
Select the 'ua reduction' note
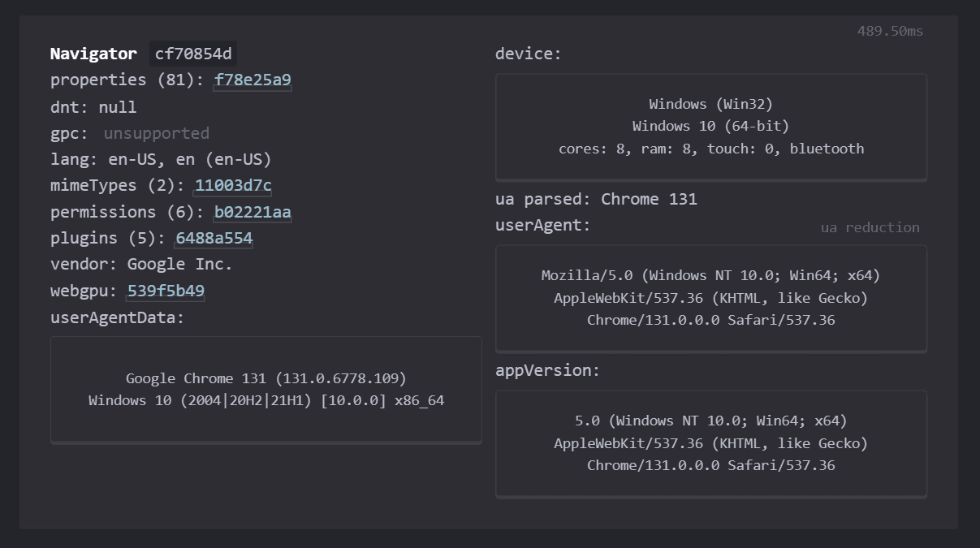click(x=870, y=227)
